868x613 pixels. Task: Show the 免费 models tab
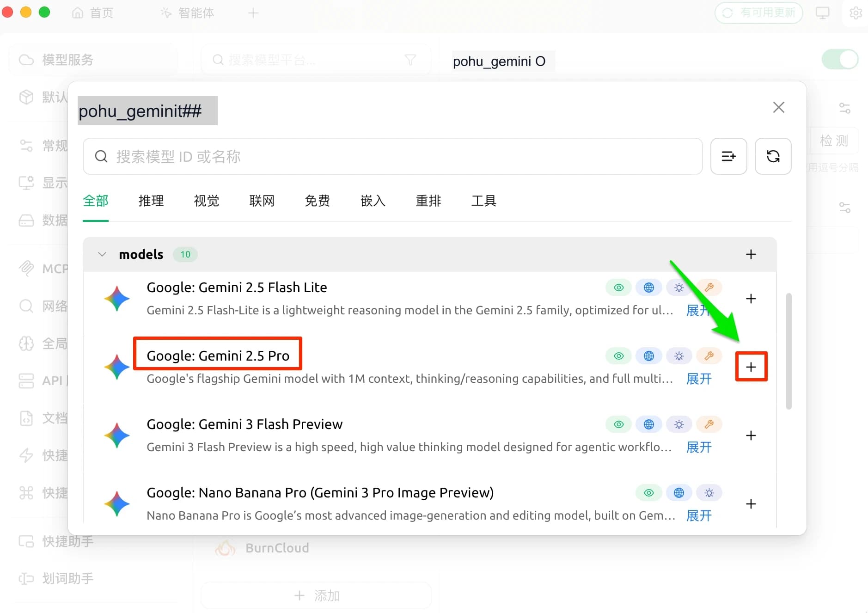(318, 201)
